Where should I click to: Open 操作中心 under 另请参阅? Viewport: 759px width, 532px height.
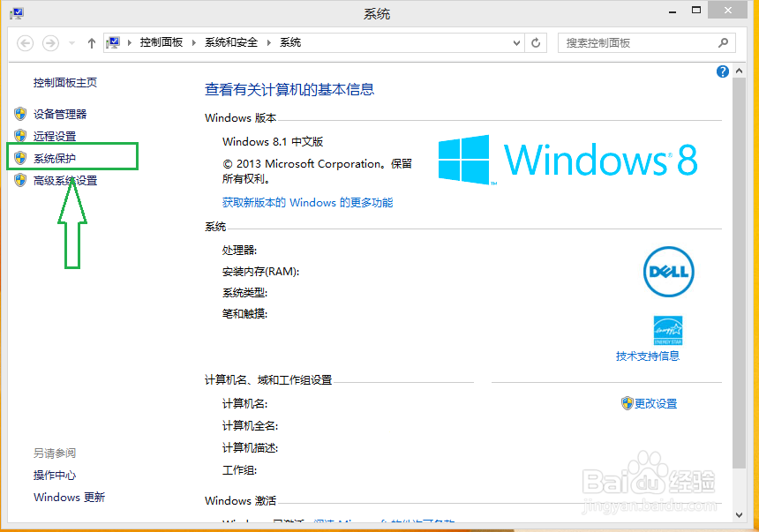pyautogui.click(x=55, y=476)
